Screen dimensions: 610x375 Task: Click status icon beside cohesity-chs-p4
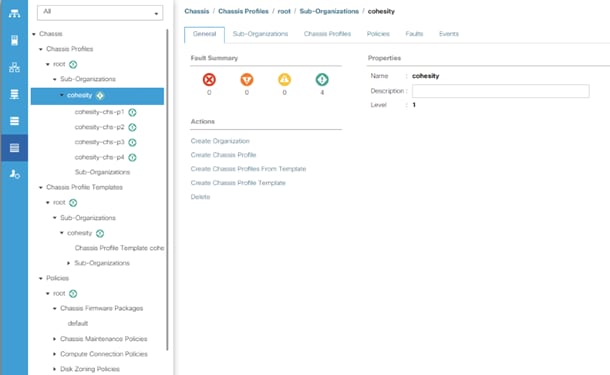(132, 158)
